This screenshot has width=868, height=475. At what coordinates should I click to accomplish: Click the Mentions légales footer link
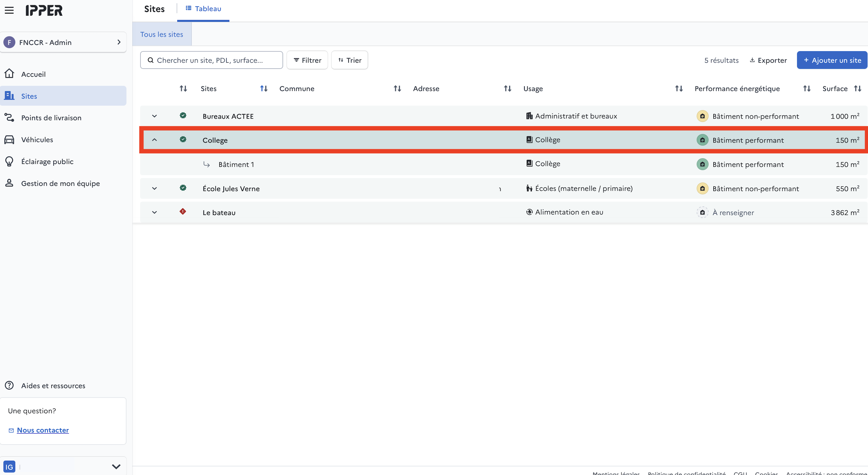coord(616,473)
